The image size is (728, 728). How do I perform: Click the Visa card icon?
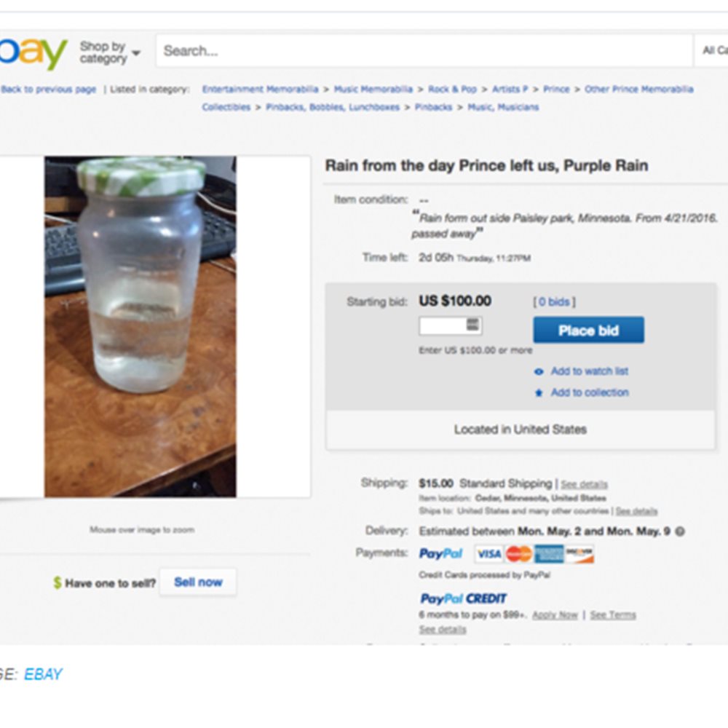(x=489, y=554)
